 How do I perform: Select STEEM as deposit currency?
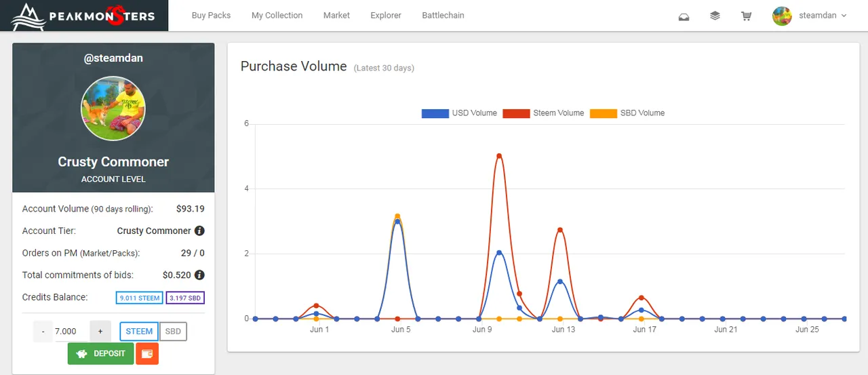[139, 332]
